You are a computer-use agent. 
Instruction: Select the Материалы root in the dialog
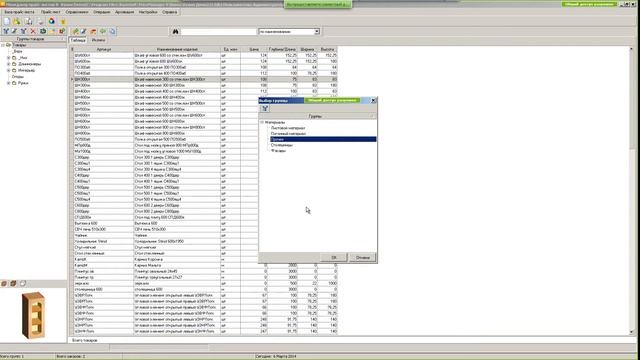click(x=275, y=122)
